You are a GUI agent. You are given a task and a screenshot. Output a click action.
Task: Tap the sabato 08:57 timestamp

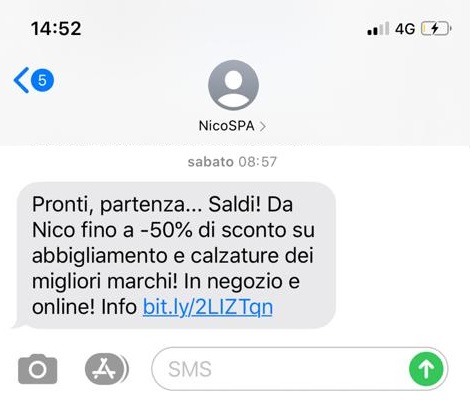click(232, 162)
